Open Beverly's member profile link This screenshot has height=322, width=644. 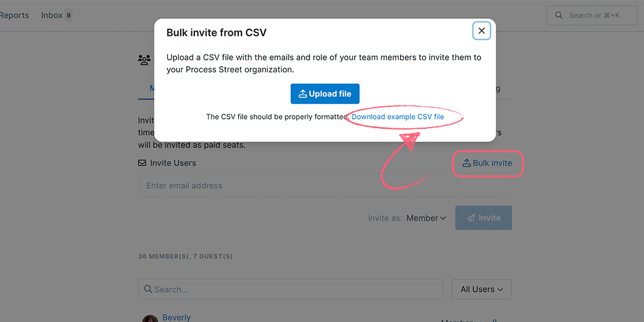click(177, 318)
